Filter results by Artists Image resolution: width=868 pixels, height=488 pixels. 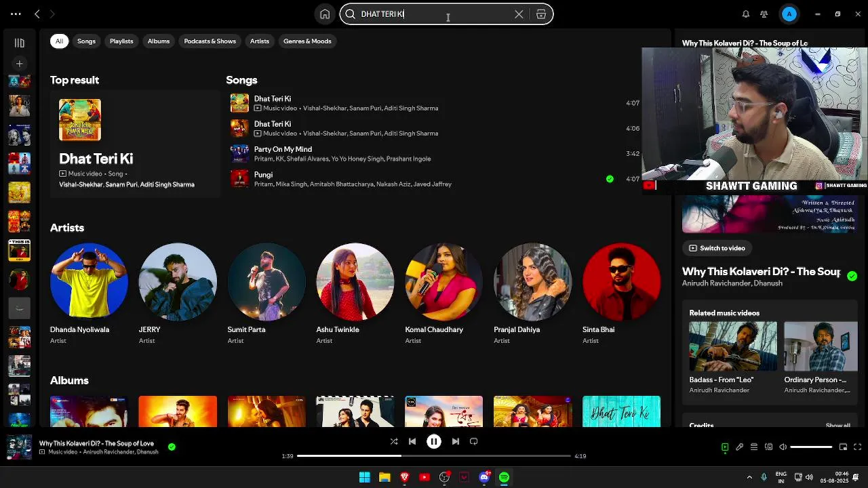260,41
